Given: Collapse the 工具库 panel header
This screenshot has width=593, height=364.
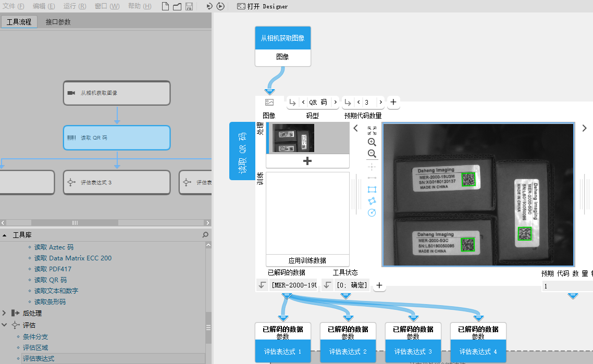Looking at the screenshot, I should [x=5, y=235].
